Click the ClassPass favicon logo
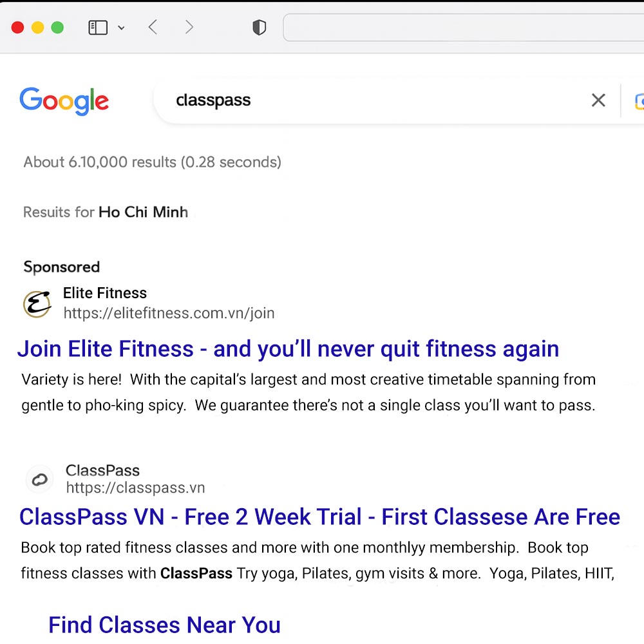644x644 pixels. [x=40, y=479]
